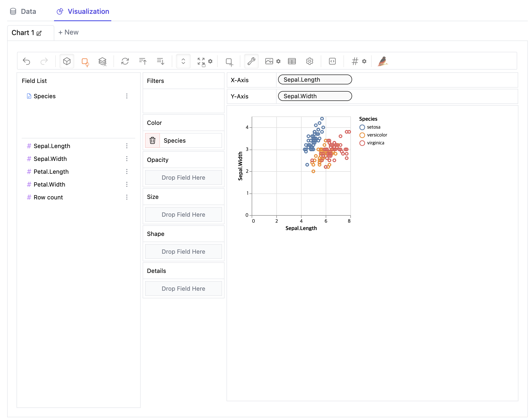Expand the Row count field options
The height and width of the screenshot is (420, 531).
click(x=127, y=197)
